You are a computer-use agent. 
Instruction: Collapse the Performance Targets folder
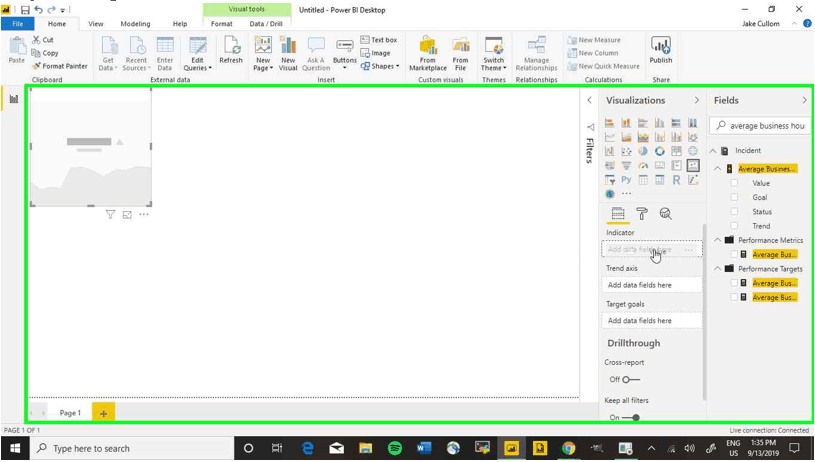[717, 269]
